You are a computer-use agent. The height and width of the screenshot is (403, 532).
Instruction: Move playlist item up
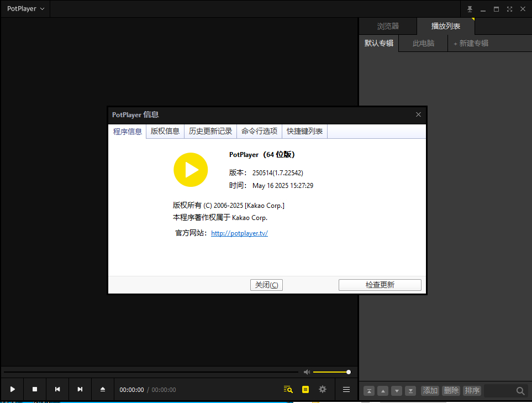(x=383, y=391)
